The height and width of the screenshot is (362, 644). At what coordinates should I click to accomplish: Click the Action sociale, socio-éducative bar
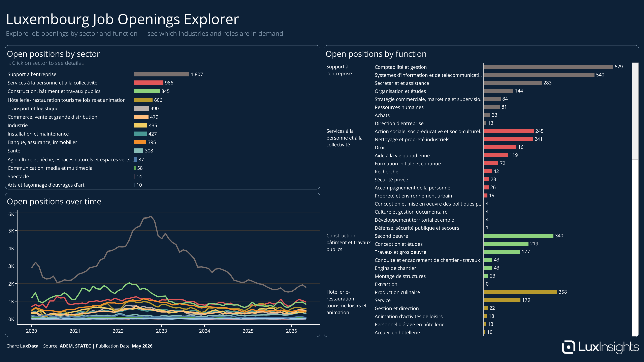click(509, 131)
